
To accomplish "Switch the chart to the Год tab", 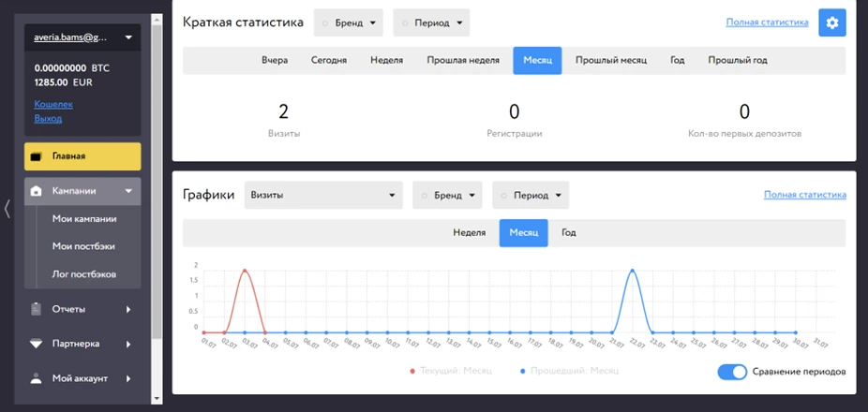I will click(x=569, y=233).
